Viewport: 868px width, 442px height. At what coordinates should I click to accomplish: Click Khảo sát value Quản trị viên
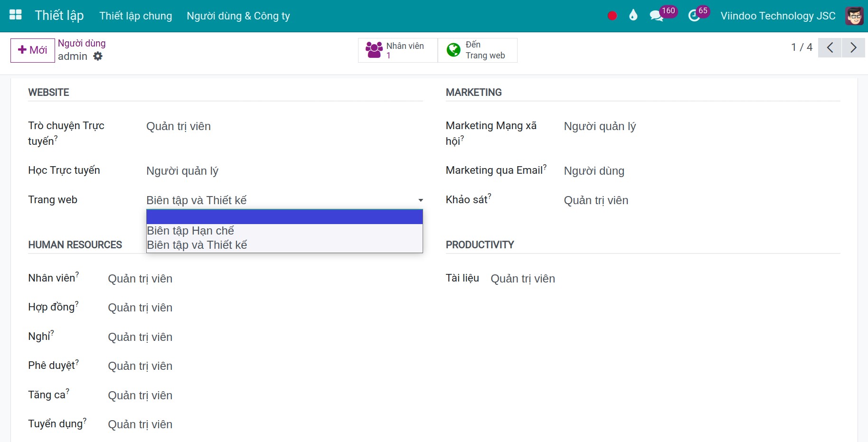point(596,200)
